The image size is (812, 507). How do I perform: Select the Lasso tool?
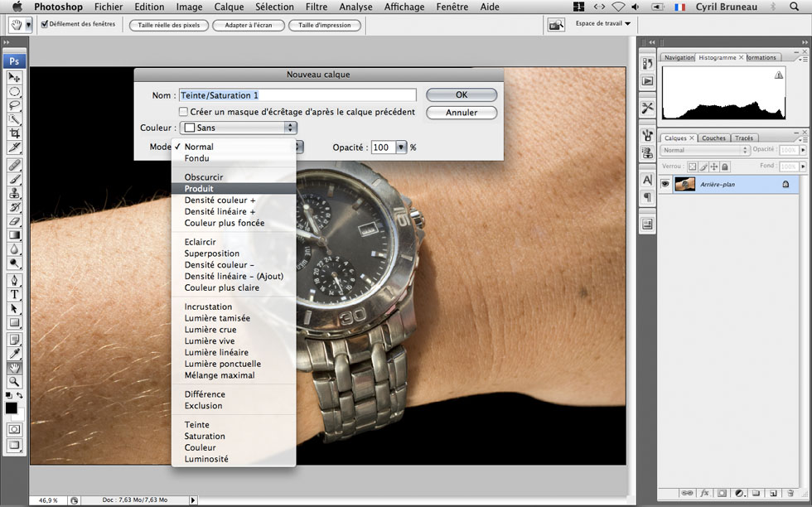pos(14,106)
